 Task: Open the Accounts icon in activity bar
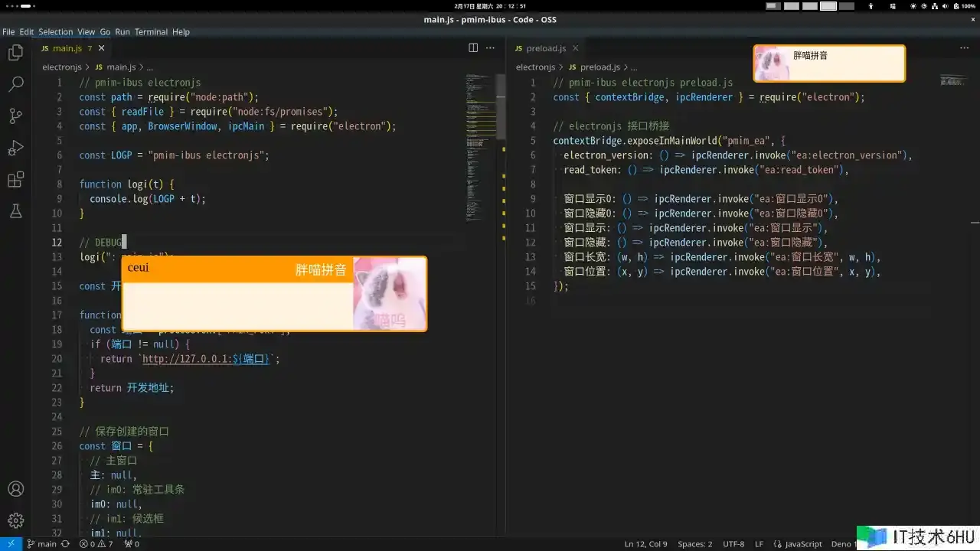point(15,489)
